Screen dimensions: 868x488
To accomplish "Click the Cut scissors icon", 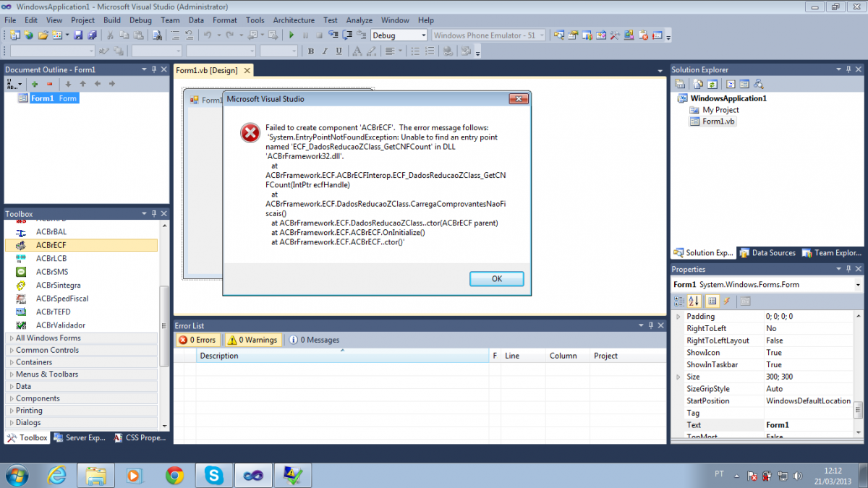I will [x=111, y=35].
